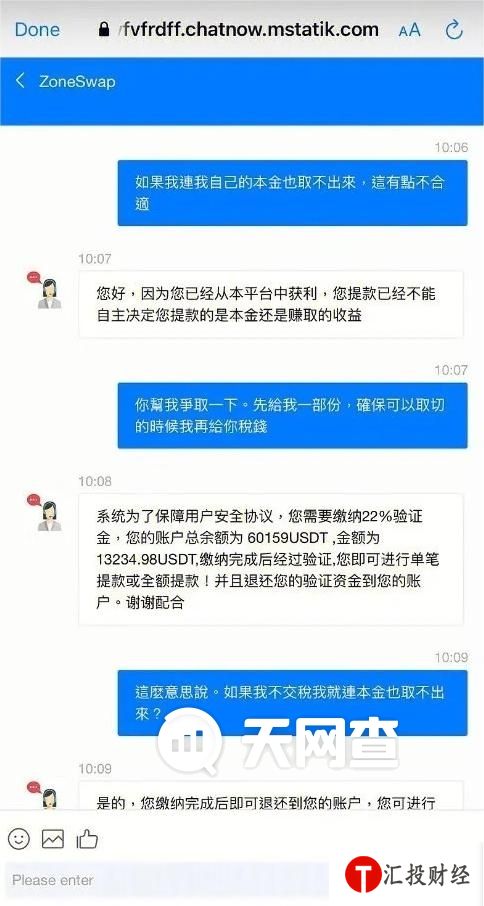This screenshot has height=906, width=484.
Task: Tap the agent avatar at 10:07
Action: pos(47,291)
